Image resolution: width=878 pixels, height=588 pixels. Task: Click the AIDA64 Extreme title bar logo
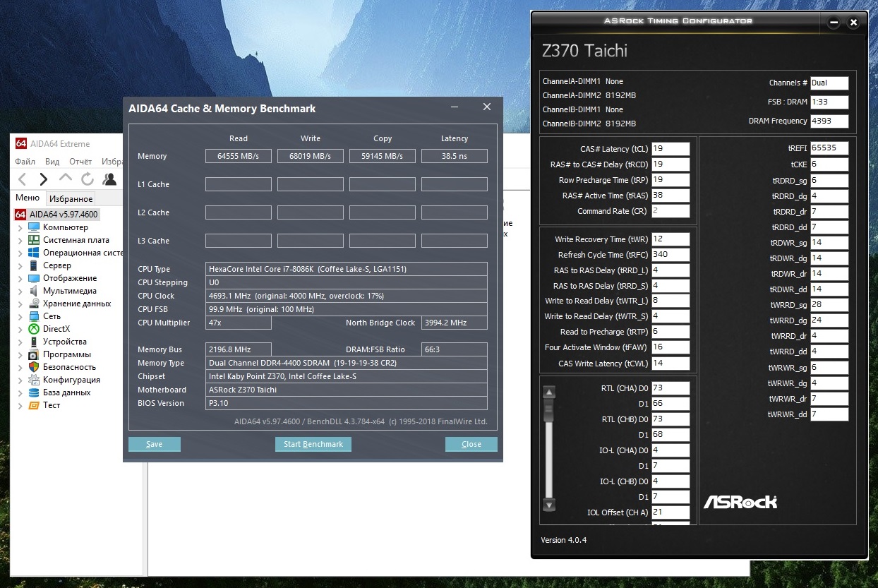coord(21,143)
